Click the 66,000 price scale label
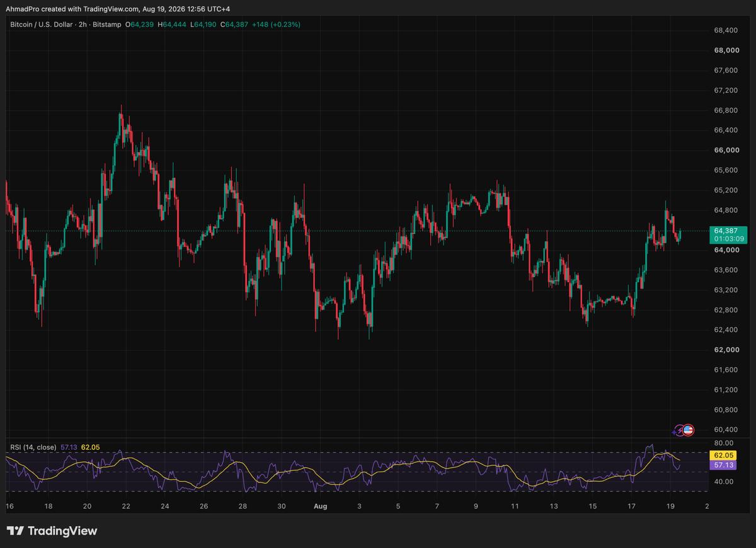The height and width of the screenshot is (548, 756). [726, 150]
